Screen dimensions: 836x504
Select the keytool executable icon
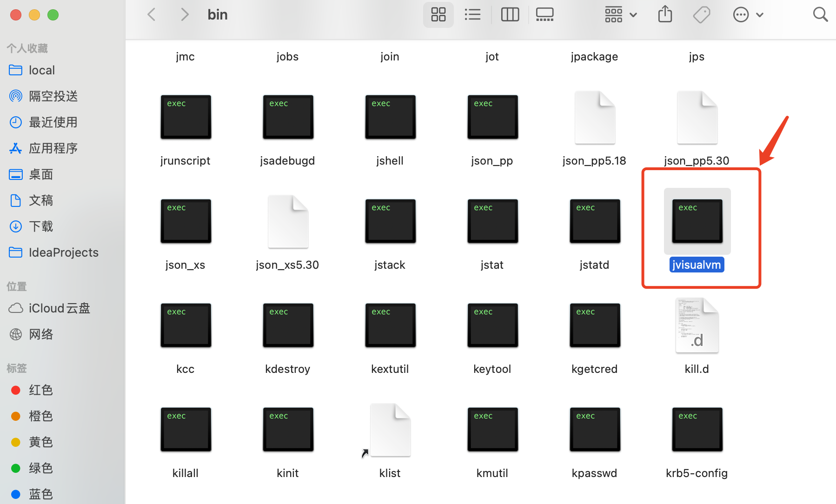tap(492, 325)
